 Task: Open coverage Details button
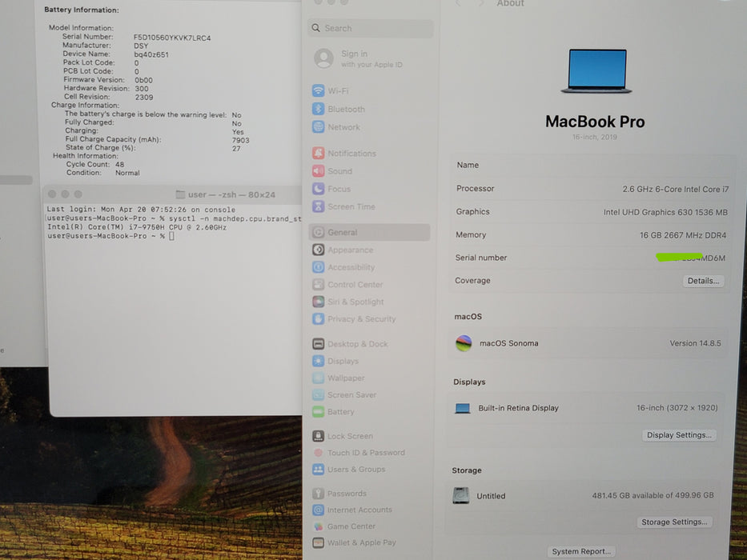pos(703,281)
